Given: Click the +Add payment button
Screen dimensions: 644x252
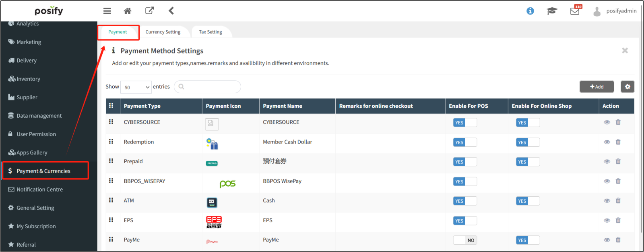Looking at the screenshot, I should pos(597,87).
